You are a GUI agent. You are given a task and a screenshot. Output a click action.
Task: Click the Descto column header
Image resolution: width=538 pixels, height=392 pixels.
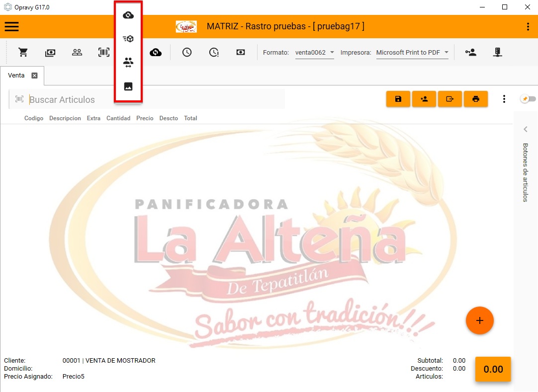(169, 118)
